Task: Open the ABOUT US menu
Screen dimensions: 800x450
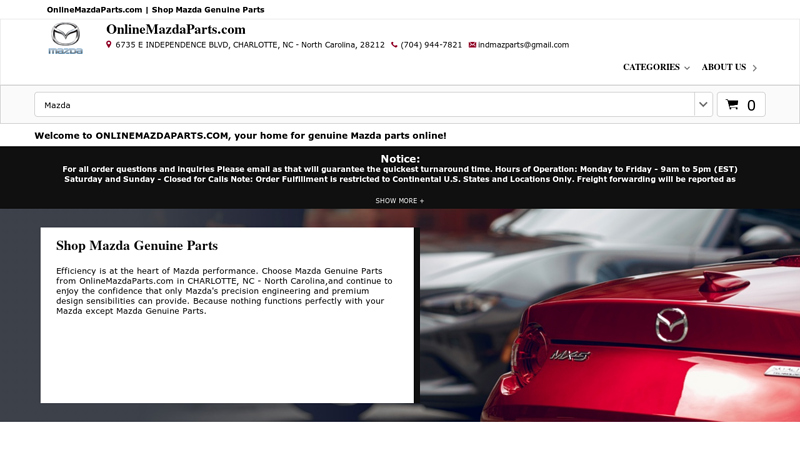Action: pos(729,67)
